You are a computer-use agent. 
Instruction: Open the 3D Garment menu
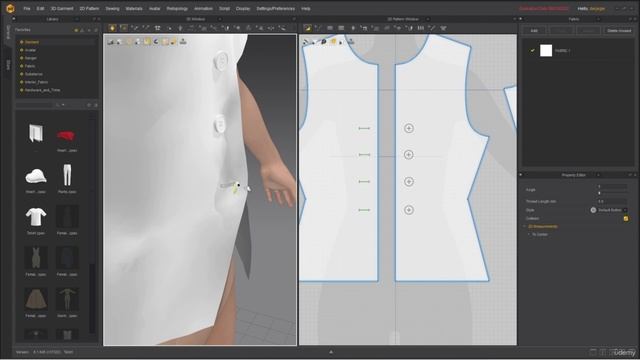click(x=62, y=9)
